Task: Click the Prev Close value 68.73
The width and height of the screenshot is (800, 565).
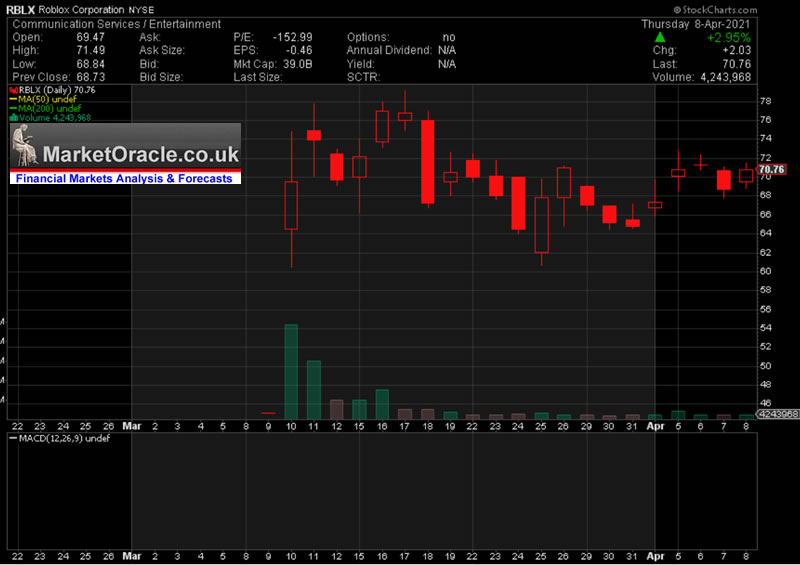Action: [90, 78]
